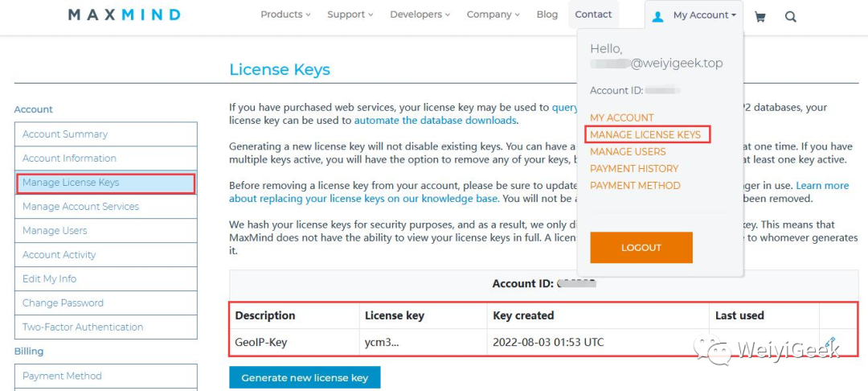
Task: Open Change Password sidebar entry
Action: 63,303
